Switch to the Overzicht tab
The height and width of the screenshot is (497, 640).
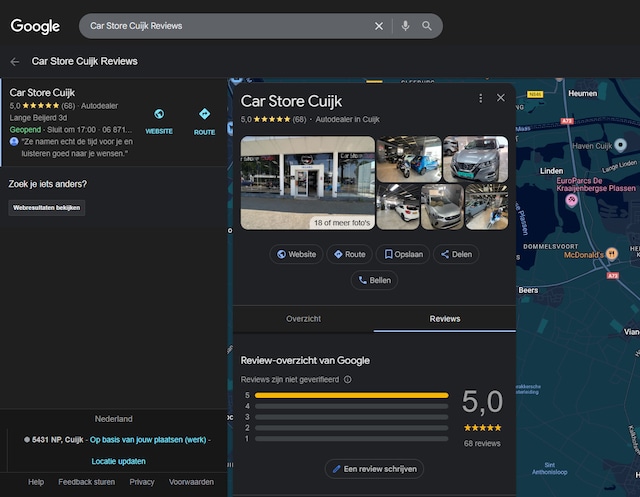(x=303, y=319)
